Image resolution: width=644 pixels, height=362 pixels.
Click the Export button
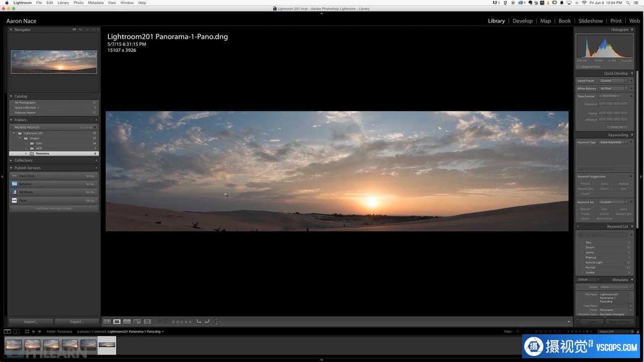pyautogui.click(x=76, y=322)
